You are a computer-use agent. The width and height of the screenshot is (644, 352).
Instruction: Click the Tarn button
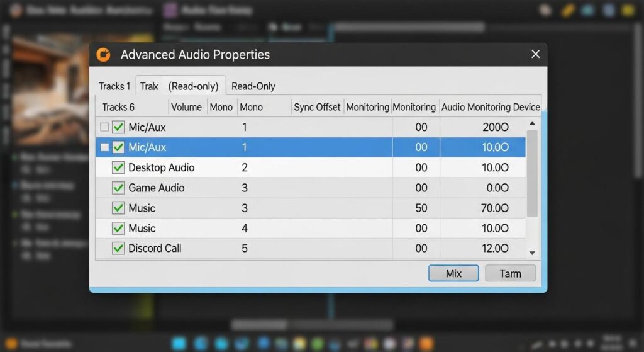pos(511,273)
